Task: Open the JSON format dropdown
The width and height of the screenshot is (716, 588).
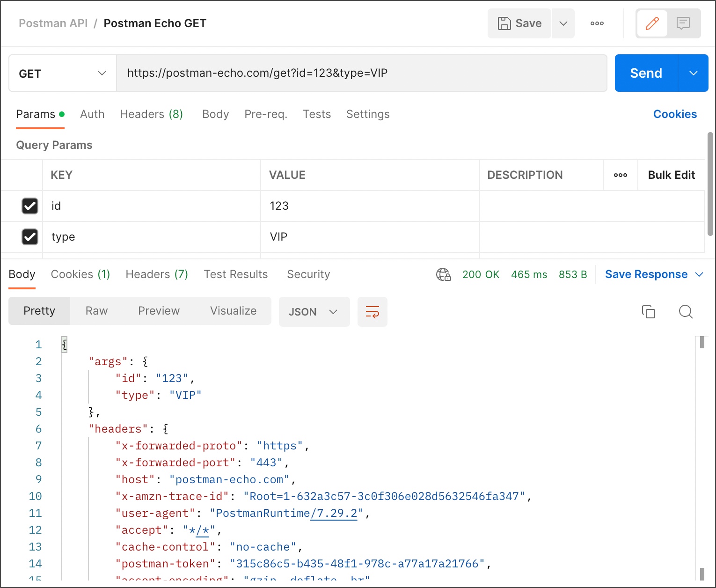Action: [314, 311]
